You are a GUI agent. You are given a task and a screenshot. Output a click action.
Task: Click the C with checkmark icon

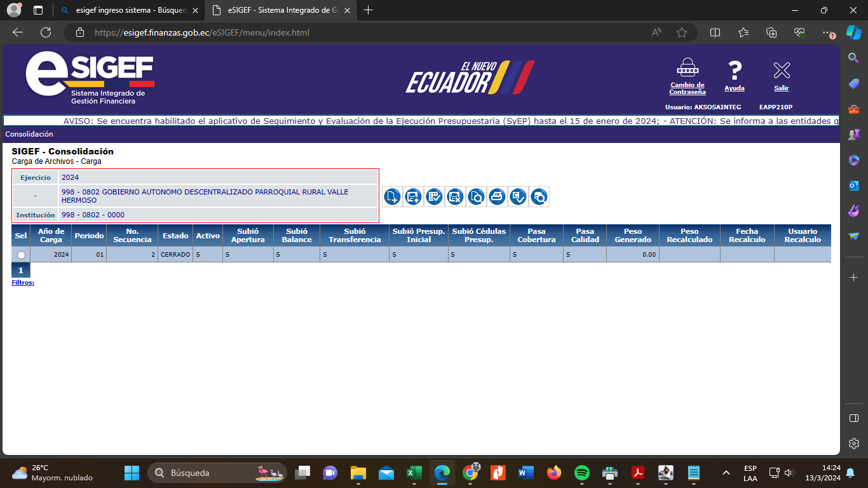[x=518, y=197]
